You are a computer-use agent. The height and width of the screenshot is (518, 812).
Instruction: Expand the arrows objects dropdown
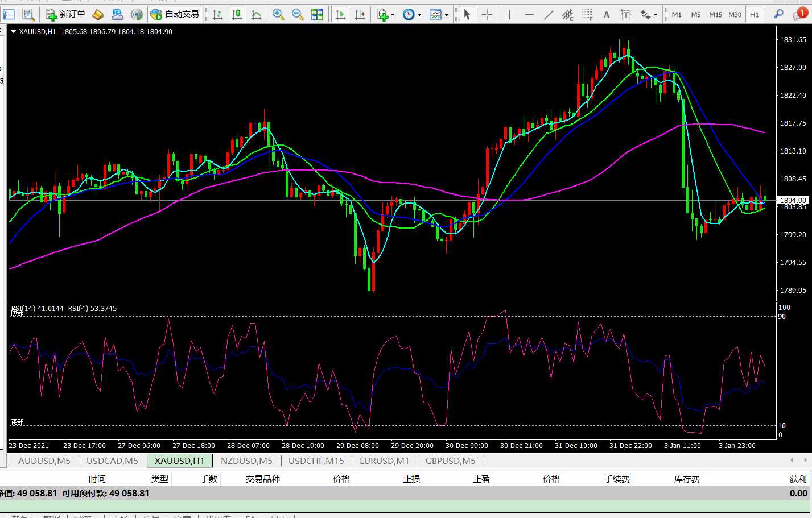656,15
